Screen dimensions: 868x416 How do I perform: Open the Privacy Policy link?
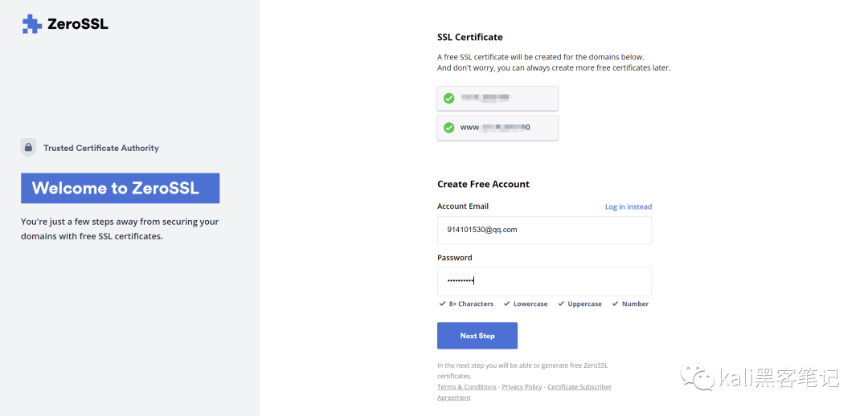(x=522, y=387)
